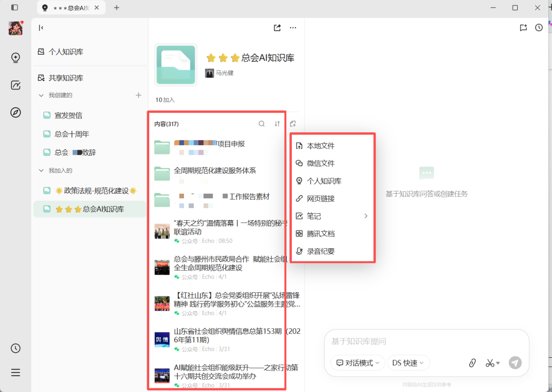Toggle the sidebar panel icon in title bar
Image resolution: width=552 pixels, height=392 pixels.
pyautogui.click(x=14, y=7)
